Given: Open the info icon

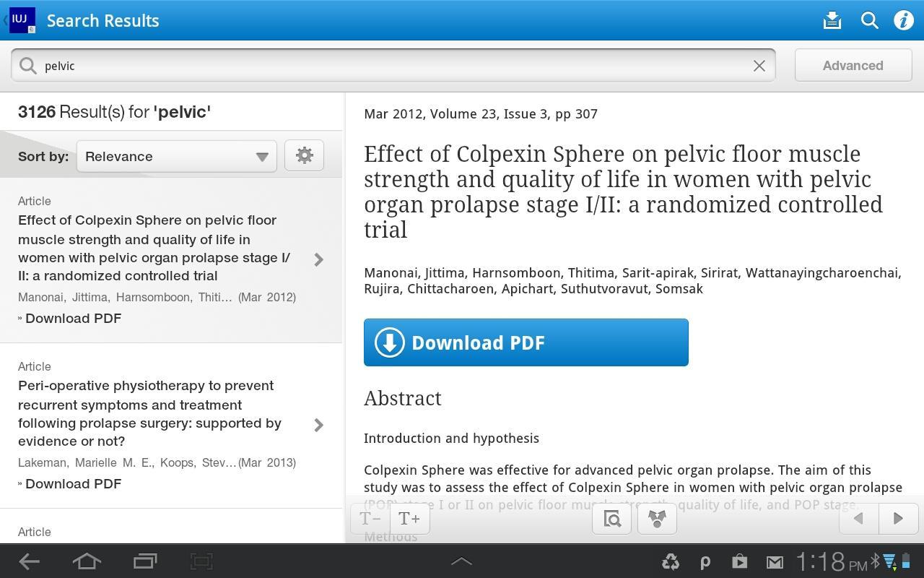Looking at the screenshot, I should pyautogui.click(x=904, y=20).
